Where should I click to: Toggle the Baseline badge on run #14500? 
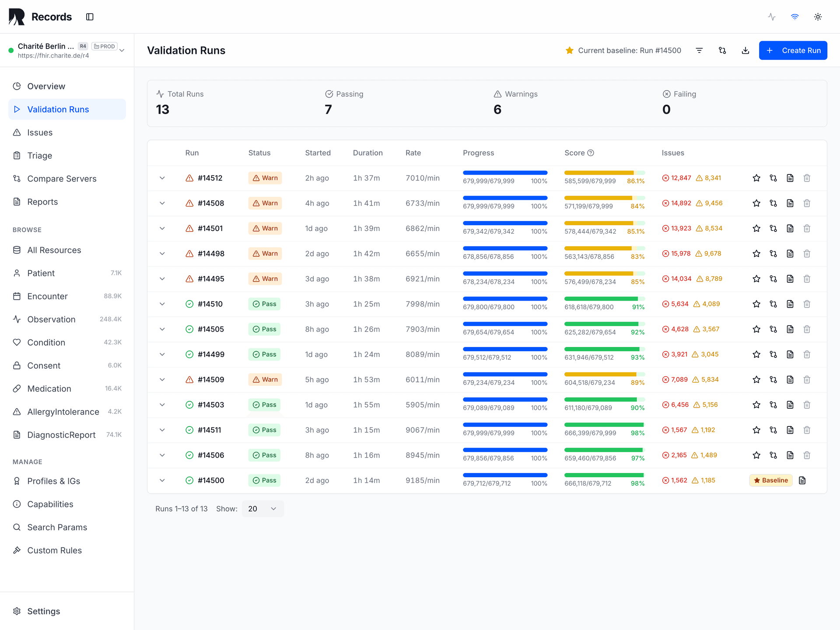[x=770, y=480]
